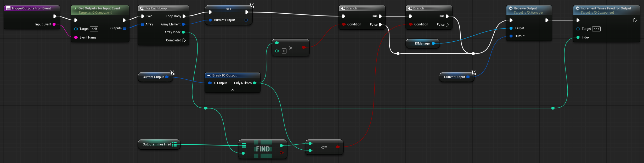
Task: Select the IOManager variable node
Action: tap(422, 44)
